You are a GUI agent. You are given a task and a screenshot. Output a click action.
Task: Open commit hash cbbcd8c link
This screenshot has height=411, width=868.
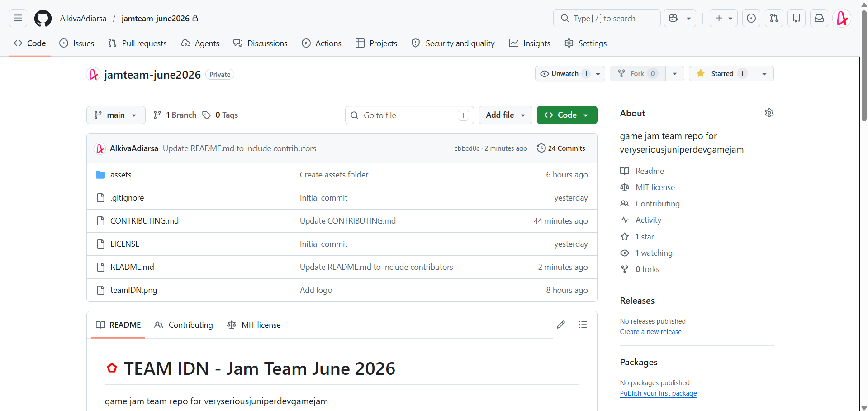tap(467, 148)
